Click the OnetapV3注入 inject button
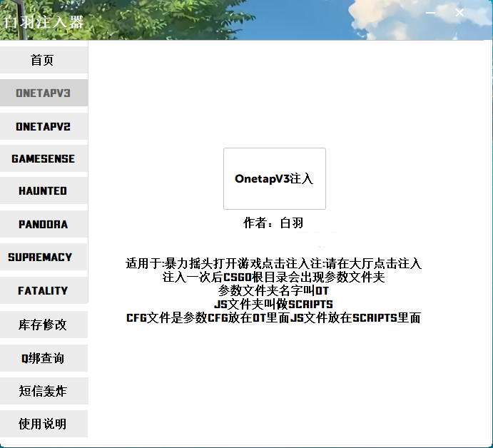This screenshot has height=448, width=493. pyautogui.click(x=275, y=178)
